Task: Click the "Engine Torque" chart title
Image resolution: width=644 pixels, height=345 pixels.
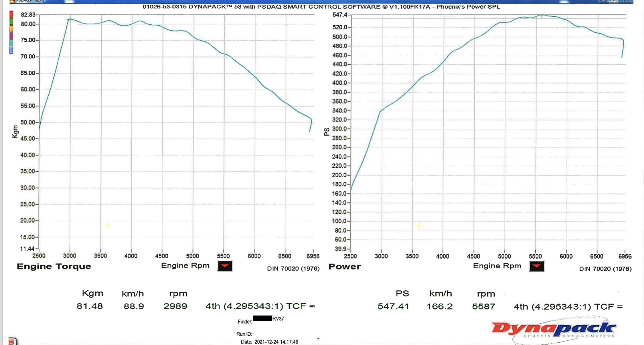Action: [x=54, y=267]
